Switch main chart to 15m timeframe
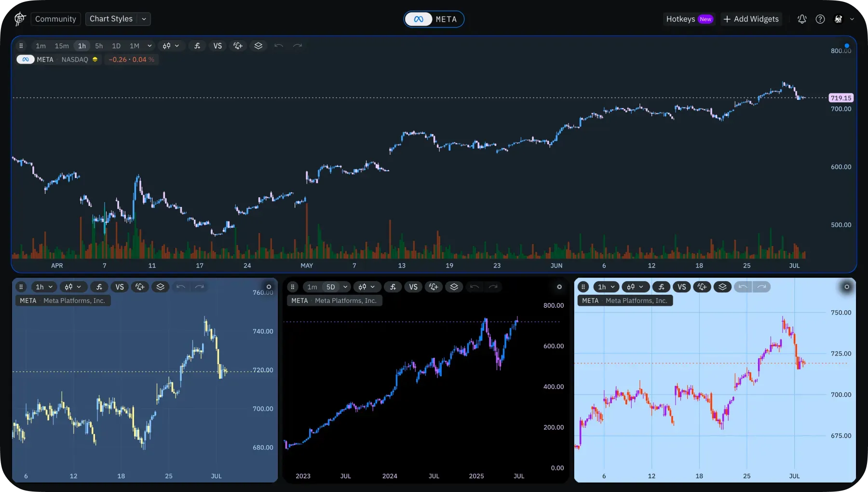 point(62,46)
